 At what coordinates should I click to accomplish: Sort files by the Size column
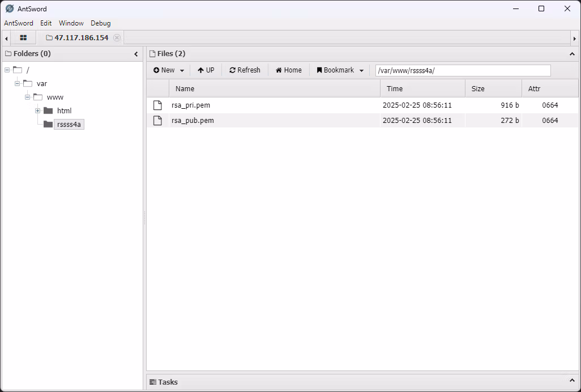(493, 88)
